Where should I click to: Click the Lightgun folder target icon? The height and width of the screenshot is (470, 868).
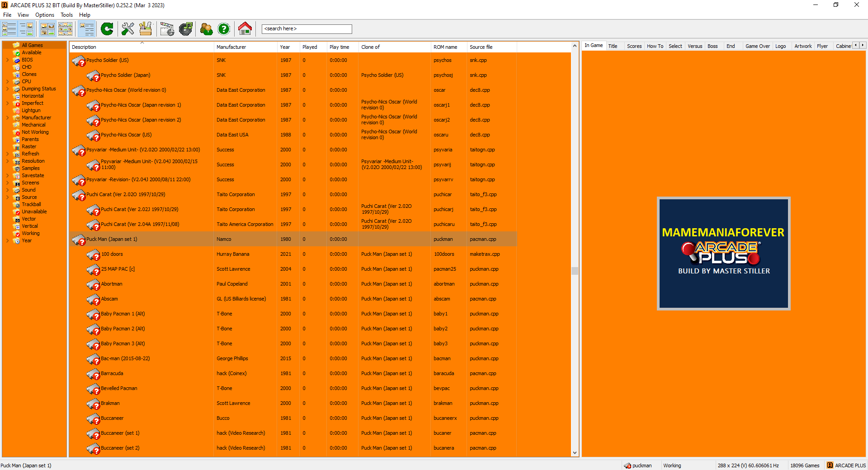point(17,110)
